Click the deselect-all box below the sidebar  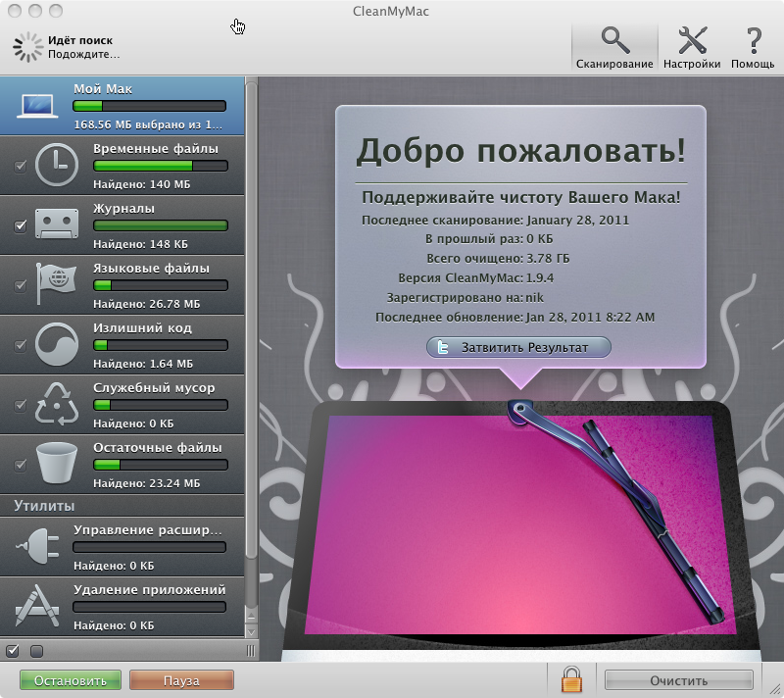(36, 651)
